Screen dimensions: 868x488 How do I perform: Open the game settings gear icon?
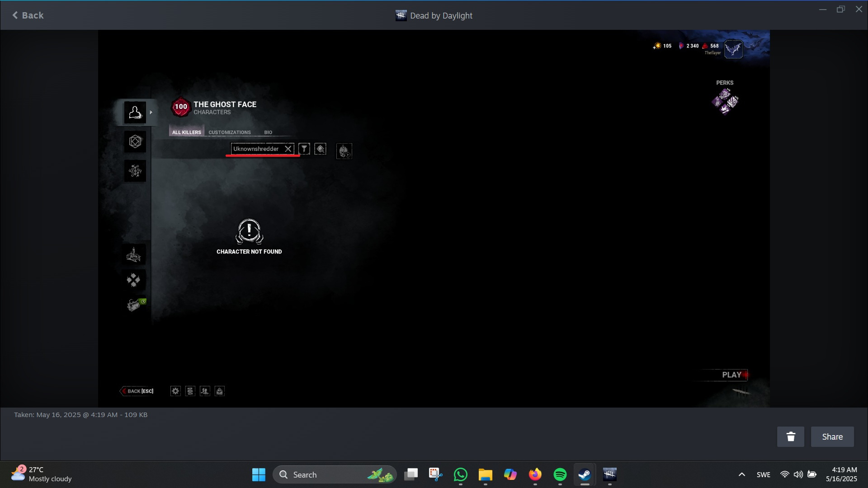[175, 391]
